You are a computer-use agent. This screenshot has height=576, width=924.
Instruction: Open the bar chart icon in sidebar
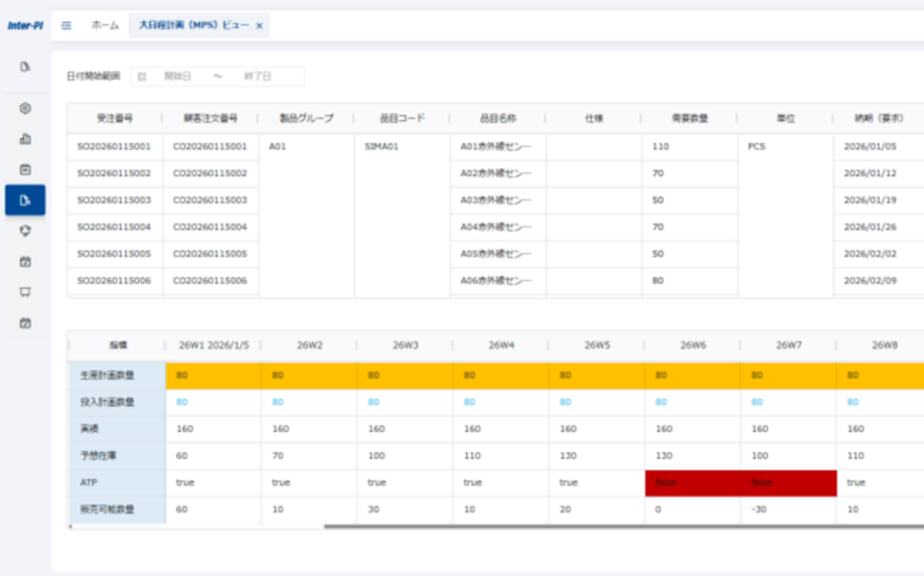point(25,139)
